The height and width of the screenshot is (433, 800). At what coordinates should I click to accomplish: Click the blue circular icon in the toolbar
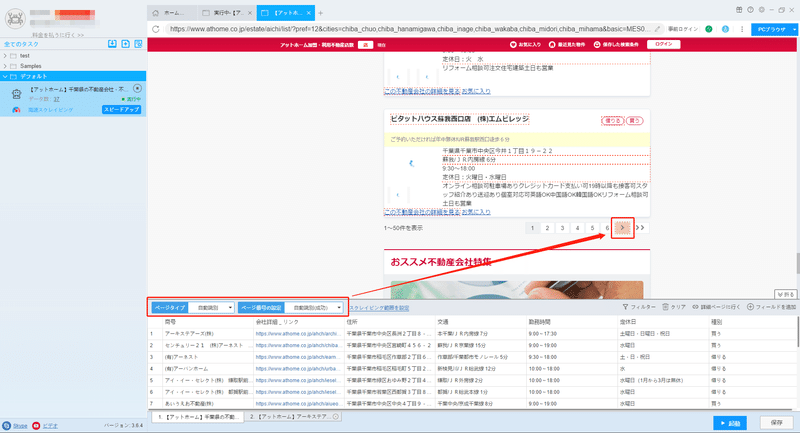pyautogui.click(x=725, y=29)
